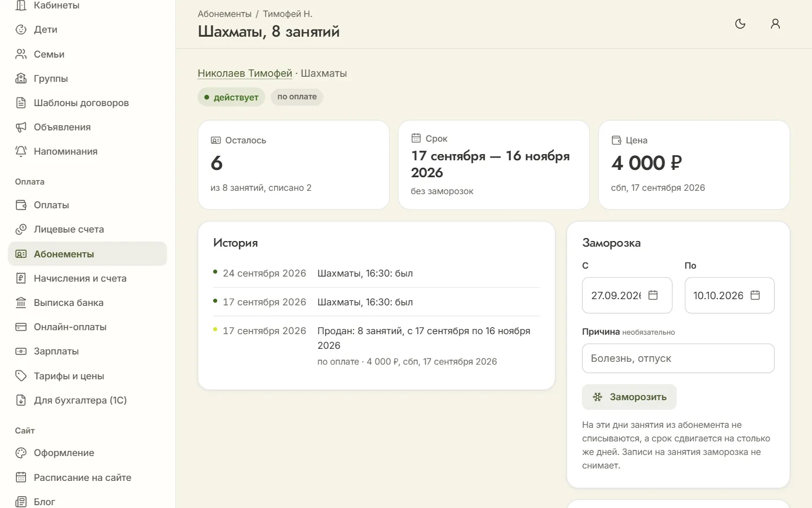812x508 pixels.
Task: Select the Продан: 8 занятий history entry
Action: tap(377, 346)
